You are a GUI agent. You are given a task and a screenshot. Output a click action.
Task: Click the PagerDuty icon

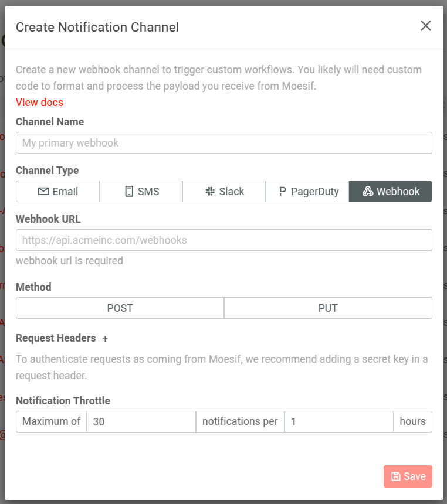point(282,191)
